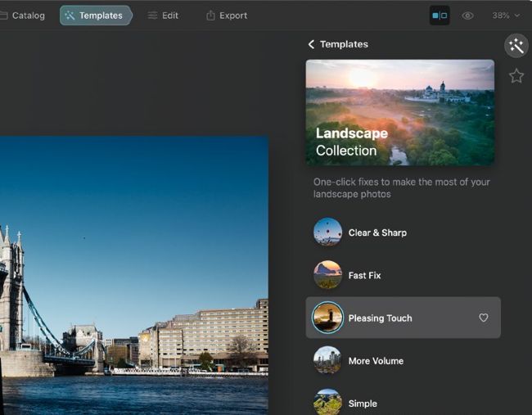Toggle before/after compare view
Image resolution: width=532 pixels, height=415 pixels.
coord(440,16)
